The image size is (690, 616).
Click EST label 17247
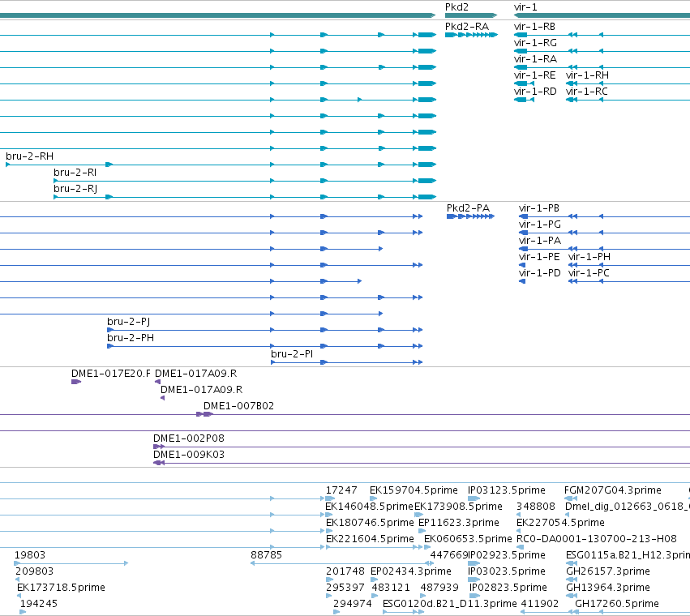click(x=341, y=490)
